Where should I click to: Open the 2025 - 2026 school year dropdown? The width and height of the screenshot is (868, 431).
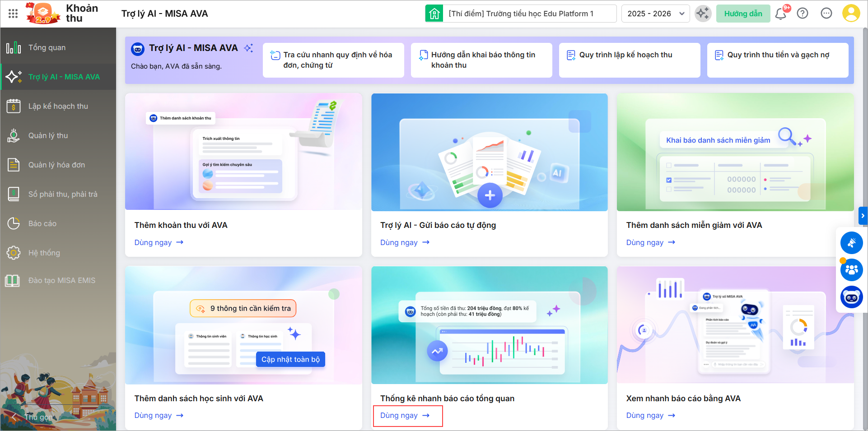pyautogui.click(x=656, y=14)
